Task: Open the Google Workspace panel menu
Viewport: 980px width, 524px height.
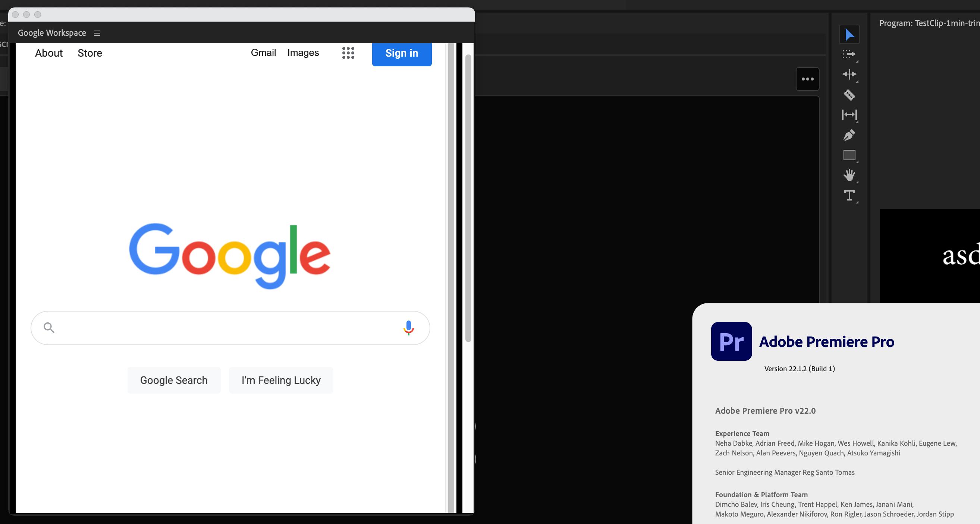Action: coord(97,33)
